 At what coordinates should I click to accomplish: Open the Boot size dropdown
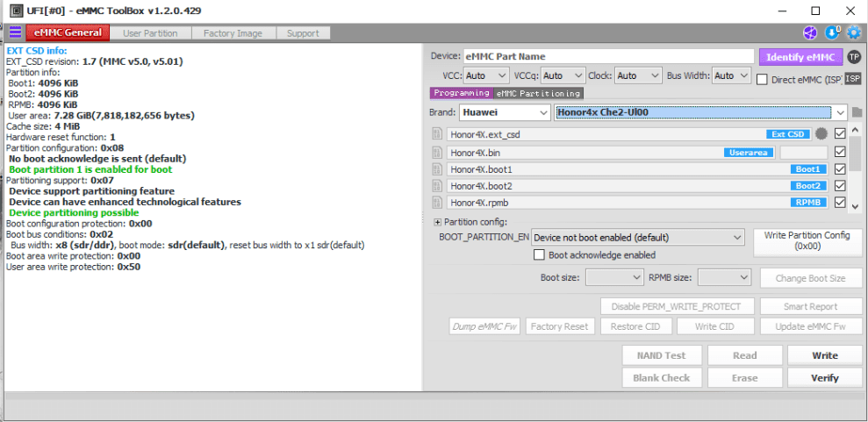pyautogui.click(x=614, y=277)
